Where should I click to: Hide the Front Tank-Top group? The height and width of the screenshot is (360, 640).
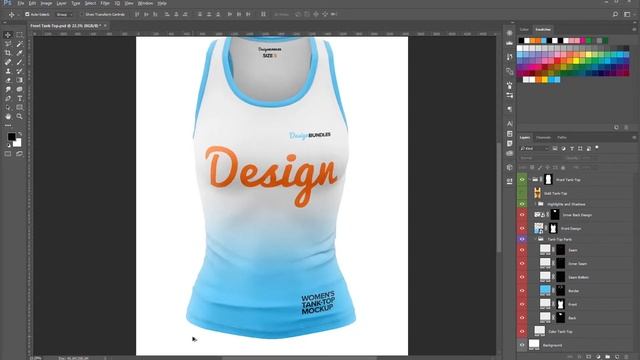[x=522, y=180]
